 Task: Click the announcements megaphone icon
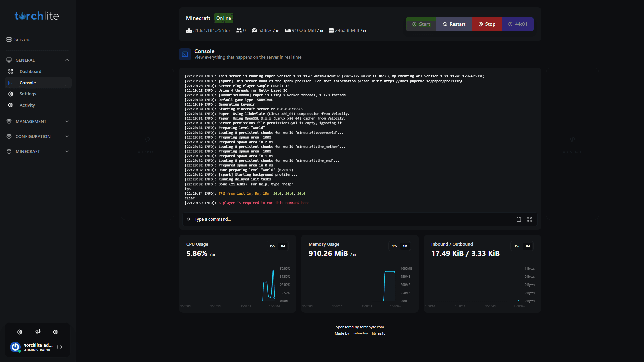[38, 332]
